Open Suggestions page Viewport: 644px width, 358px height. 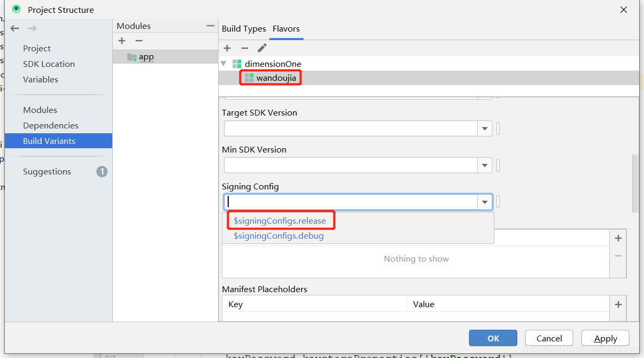(x=47, y=171)
